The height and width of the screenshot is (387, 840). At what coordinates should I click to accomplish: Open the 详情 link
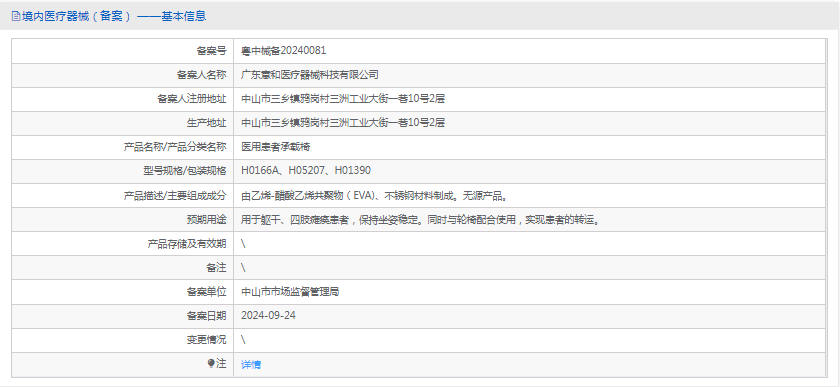click(251, 364)
